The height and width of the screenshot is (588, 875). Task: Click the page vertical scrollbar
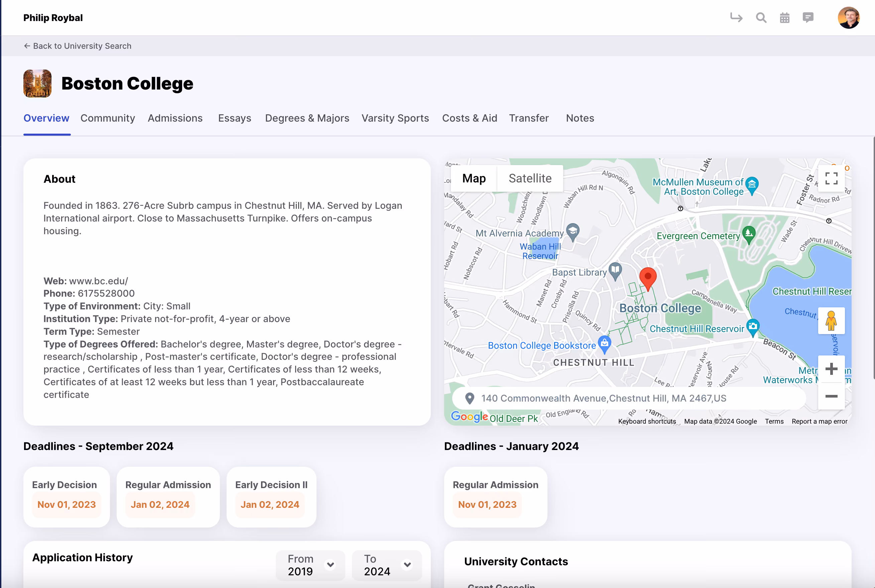click(x=874, y=258)
